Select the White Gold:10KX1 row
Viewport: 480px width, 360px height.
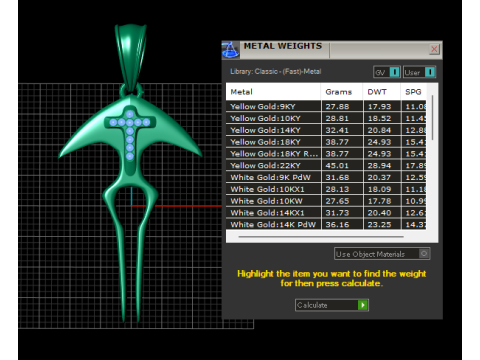coord(326,189)
